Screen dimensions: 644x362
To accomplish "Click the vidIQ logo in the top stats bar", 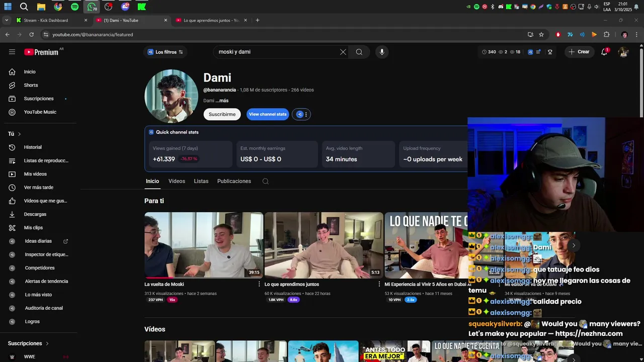I will pos(530,52).
